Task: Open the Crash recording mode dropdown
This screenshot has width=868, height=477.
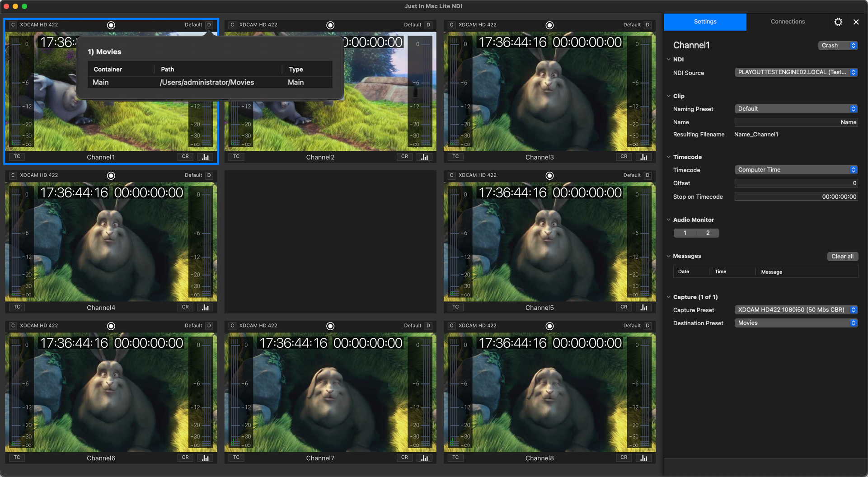Action: (x=838, y=46)
